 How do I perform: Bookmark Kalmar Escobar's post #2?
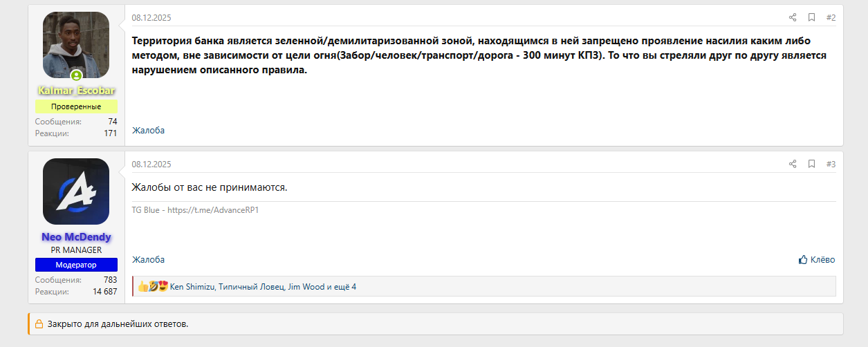[812, 17]
